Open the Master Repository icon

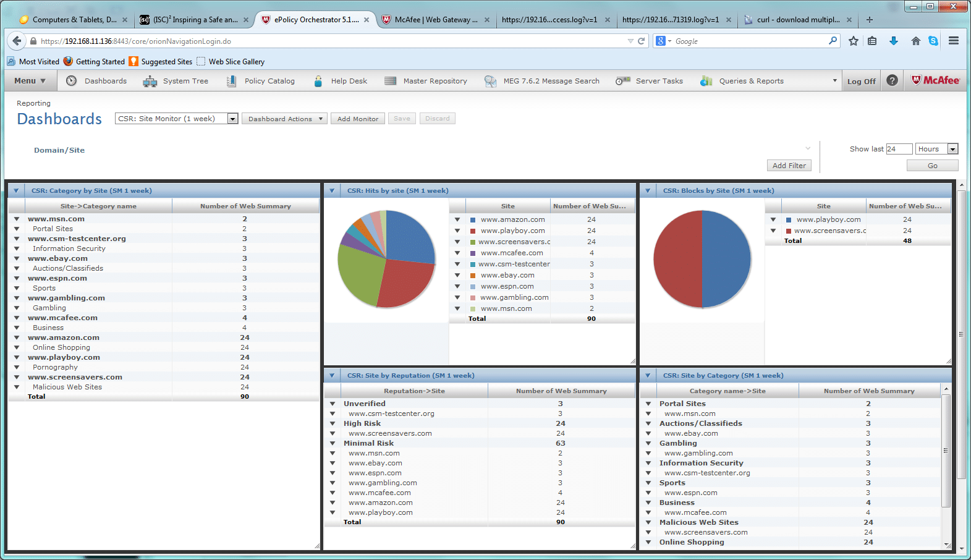[390, 81]
